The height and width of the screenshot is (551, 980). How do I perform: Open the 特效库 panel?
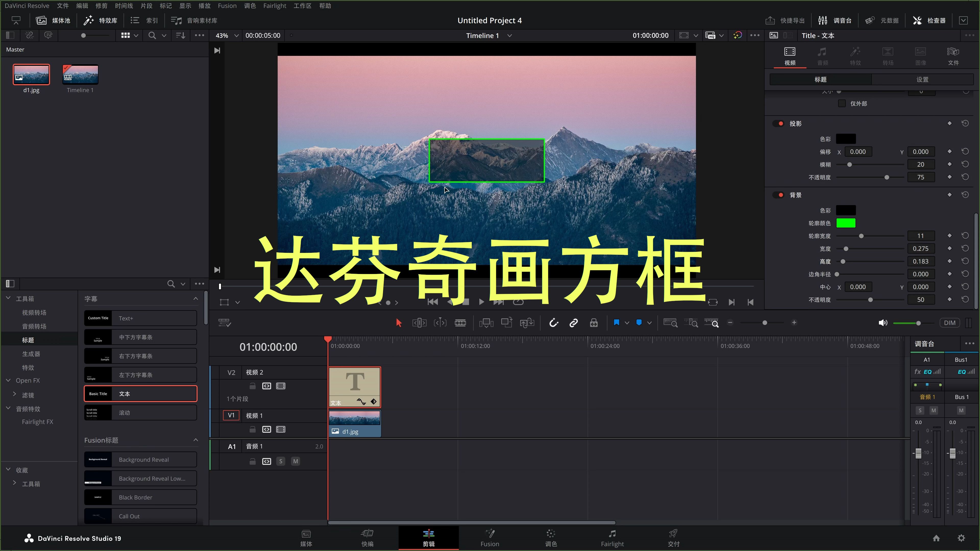pos(100,20)
